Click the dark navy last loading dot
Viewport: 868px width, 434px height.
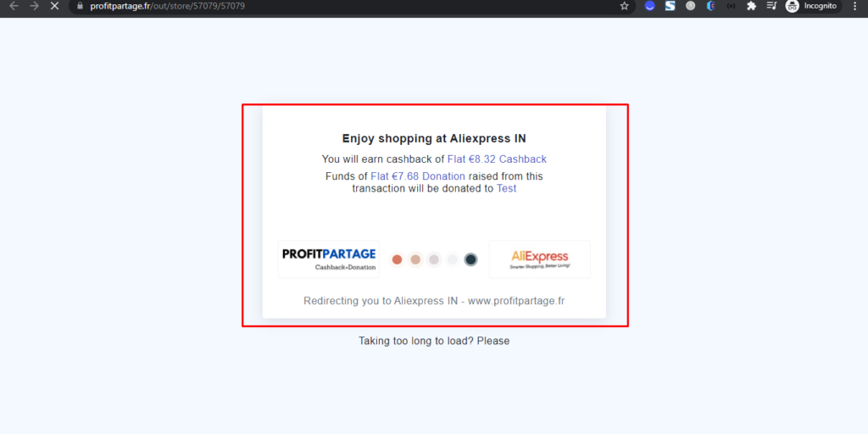470,259
